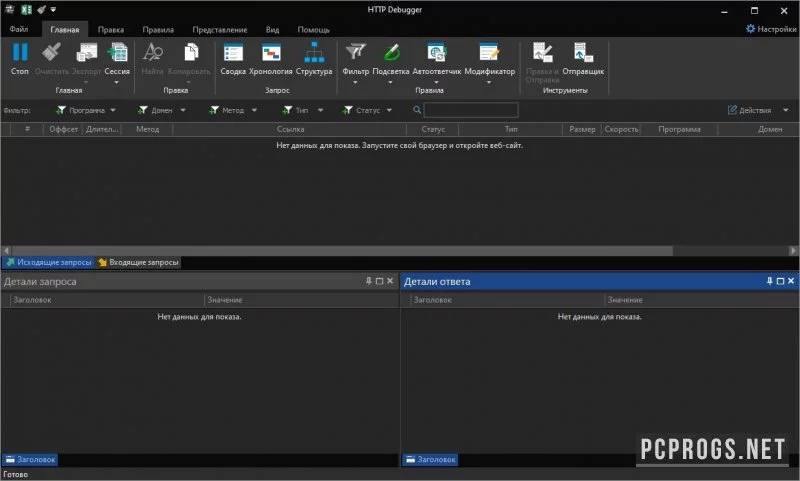The width and height of the screenshot is (800, 481).
Task: Open the Помощь ribbon tab
Action: point(313,30)
